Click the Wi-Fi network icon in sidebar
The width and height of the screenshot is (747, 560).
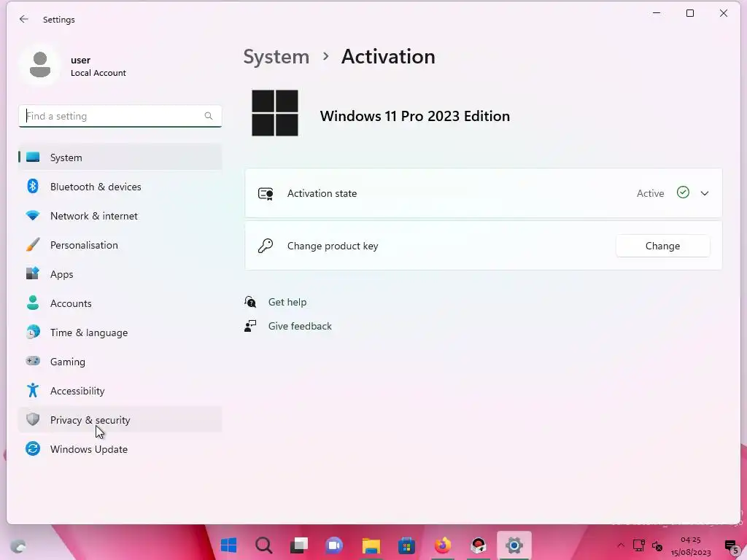(33, 216)
